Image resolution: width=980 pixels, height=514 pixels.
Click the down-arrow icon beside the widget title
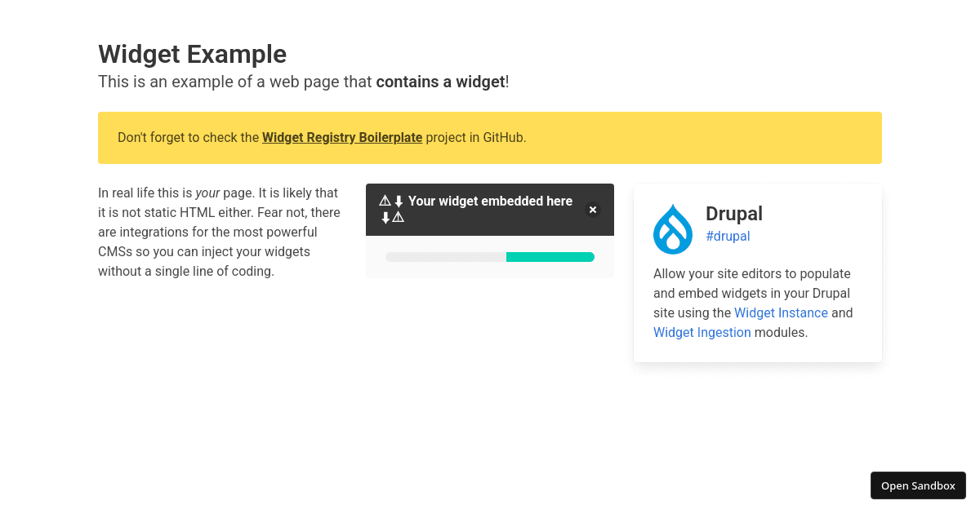point(399,200)
